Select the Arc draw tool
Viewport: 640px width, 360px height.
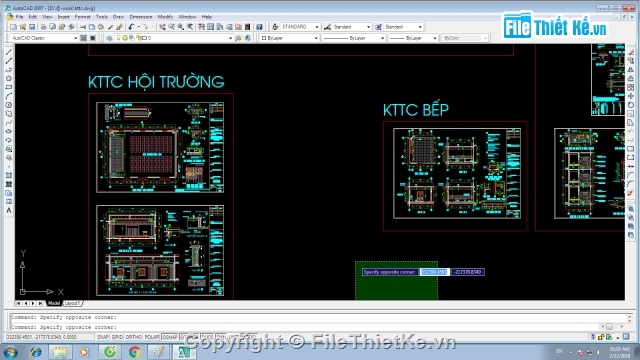9,96
